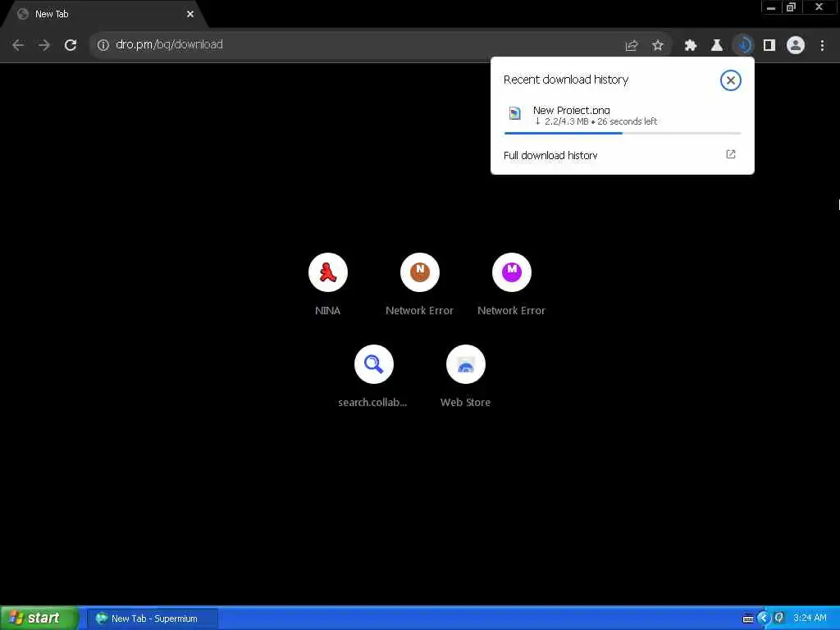This screenshot has width=840, height=630.
Task: Share this page using the share icon
Action: pyautogui.click(x=632, y=46)
